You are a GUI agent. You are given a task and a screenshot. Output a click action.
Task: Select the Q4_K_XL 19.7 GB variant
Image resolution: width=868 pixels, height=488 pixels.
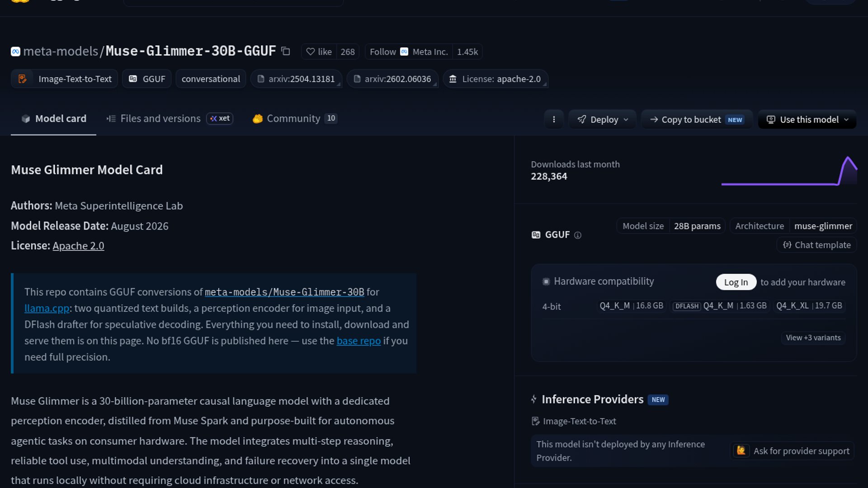[x=809, y=306]
